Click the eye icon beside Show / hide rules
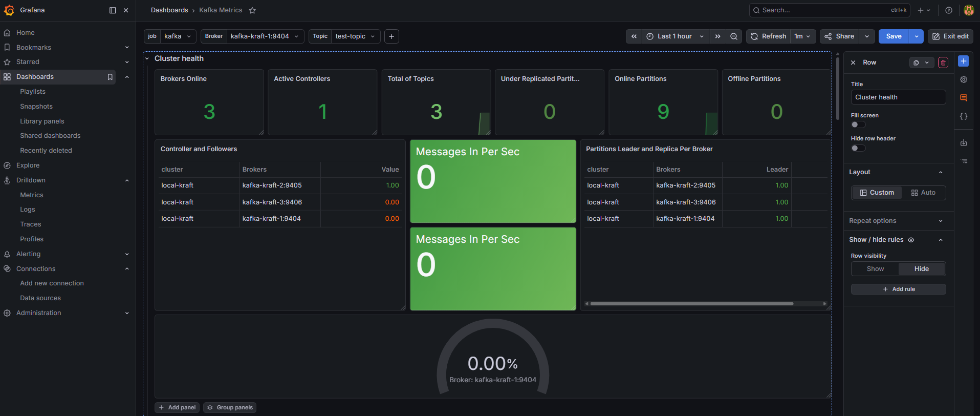 pyautogui.click(x=911, y=240)
